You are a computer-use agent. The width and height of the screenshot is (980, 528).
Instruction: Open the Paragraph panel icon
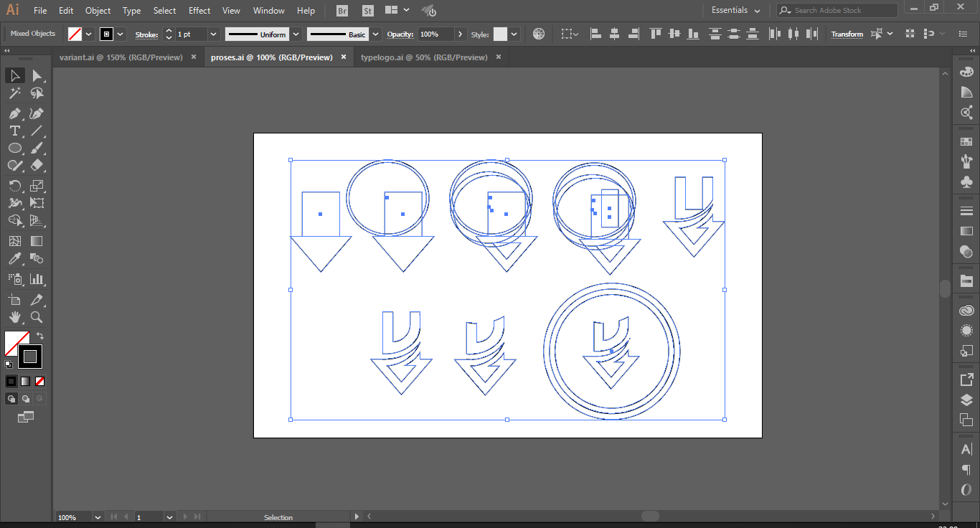966,470
